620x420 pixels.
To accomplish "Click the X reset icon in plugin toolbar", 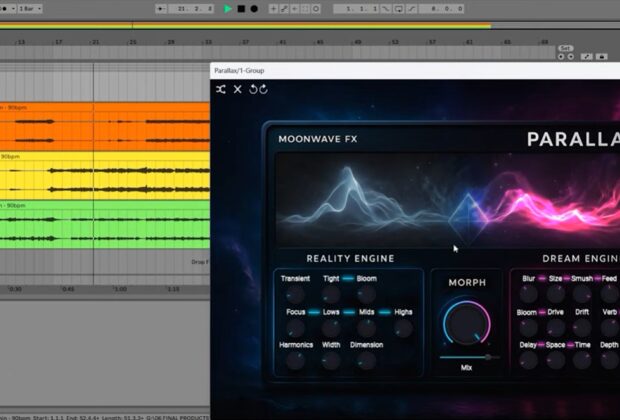I will (x=238, y=89).
